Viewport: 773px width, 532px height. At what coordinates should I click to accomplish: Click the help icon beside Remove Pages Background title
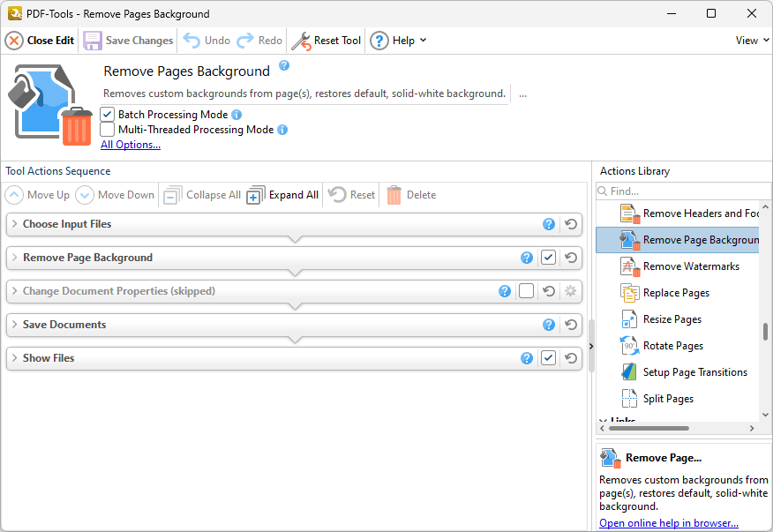coord(284,65)
